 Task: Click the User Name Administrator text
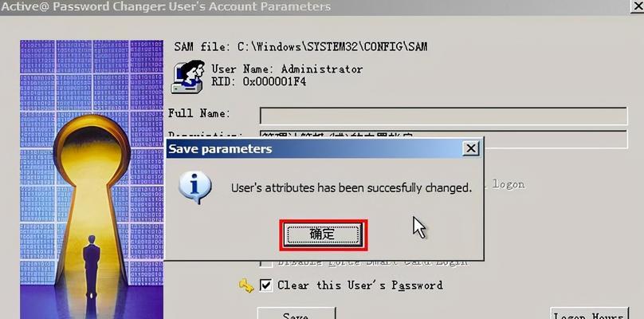click(287, 69)
